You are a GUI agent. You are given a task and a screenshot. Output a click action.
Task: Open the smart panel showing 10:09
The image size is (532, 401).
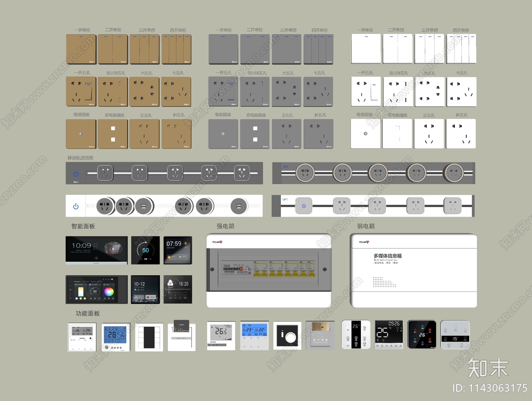click(96, 250)
